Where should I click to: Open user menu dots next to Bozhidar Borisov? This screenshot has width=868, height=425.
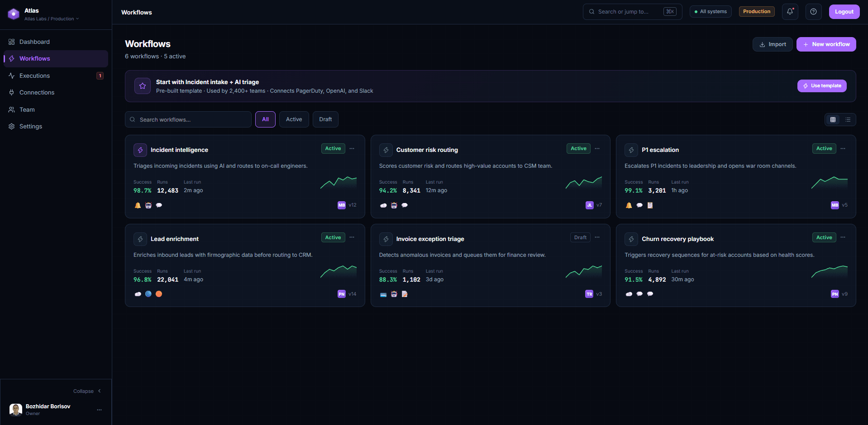point(100,410)
